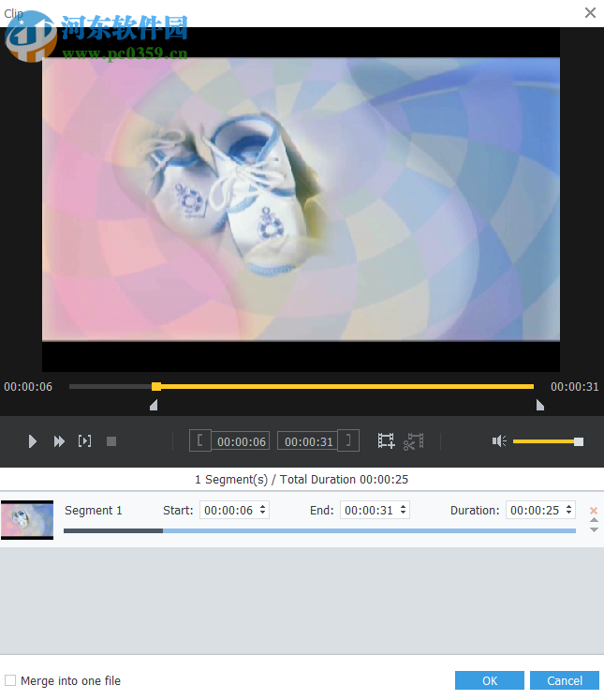The width and height of the screenshot is (604, 700).
Task: Click the Segment 1 range bar
Action: (x=319, y=530)
